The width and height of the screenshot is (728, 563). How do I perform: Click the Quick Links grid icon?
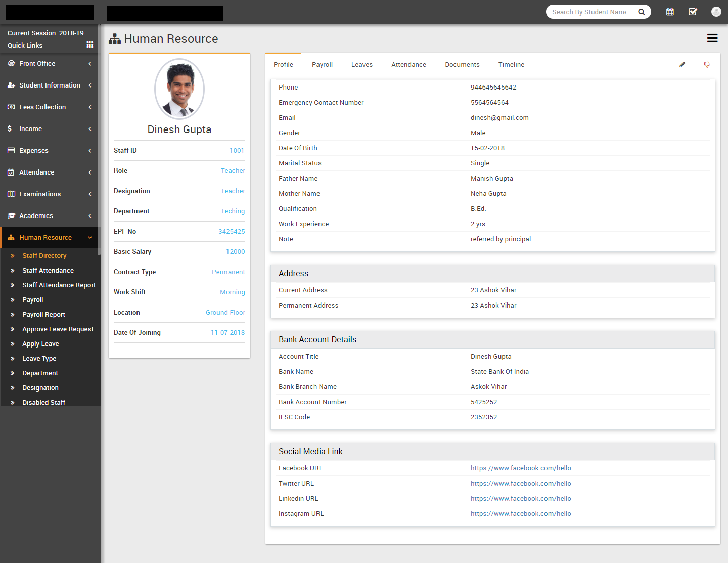point(90,45)
